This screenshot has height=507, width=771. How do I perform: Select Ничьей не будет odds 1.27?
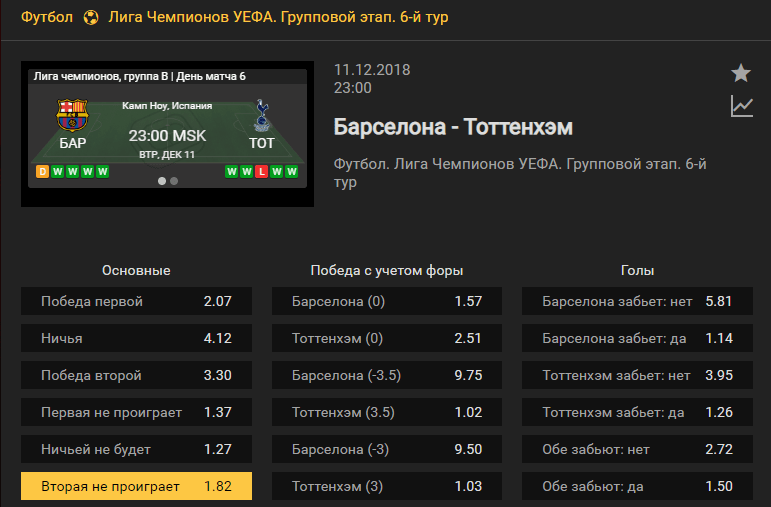(136, 449)
